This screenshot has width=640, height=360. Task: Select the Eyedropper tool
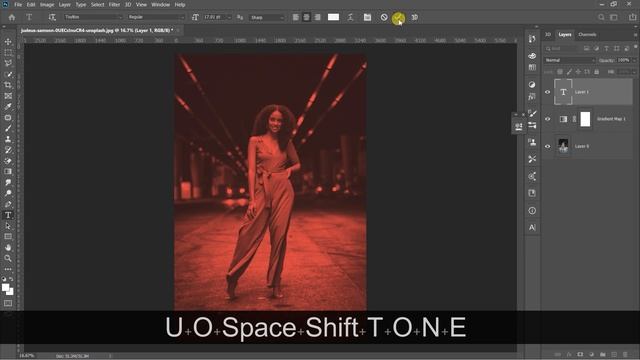pyautogui.click(x=8, y=107)
